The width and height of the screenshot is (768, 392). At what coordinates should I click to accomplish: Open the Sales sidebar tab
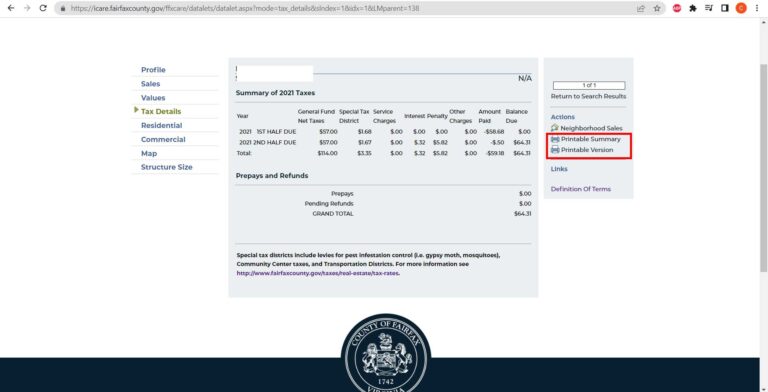point(150,84)
